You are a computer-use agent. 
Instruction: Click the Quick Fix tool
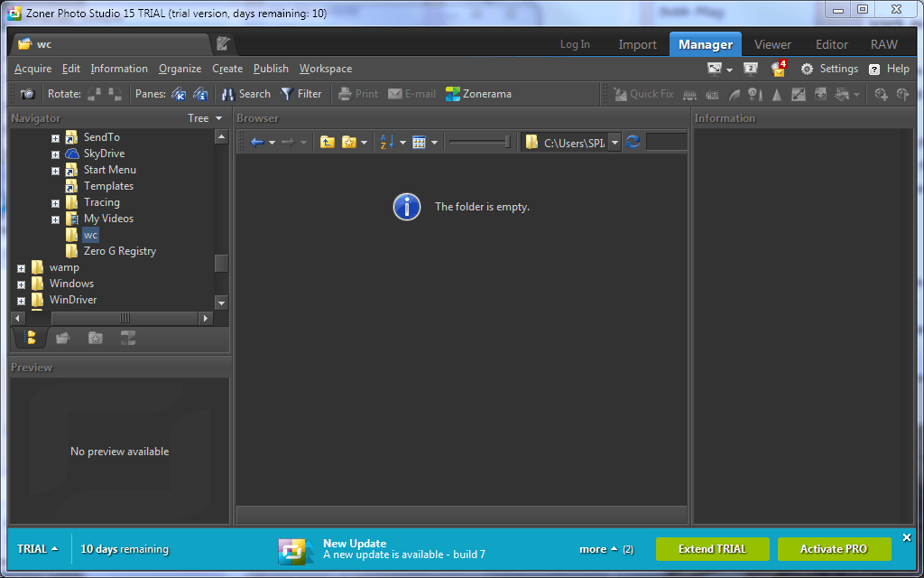point(643,94)
